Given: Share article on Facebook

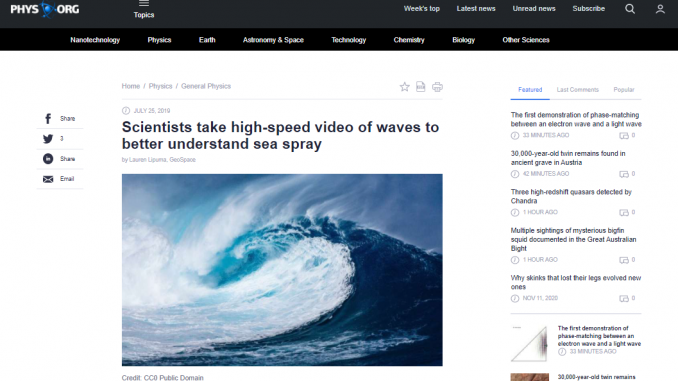Looking at the screenshot, I should 60,118.
